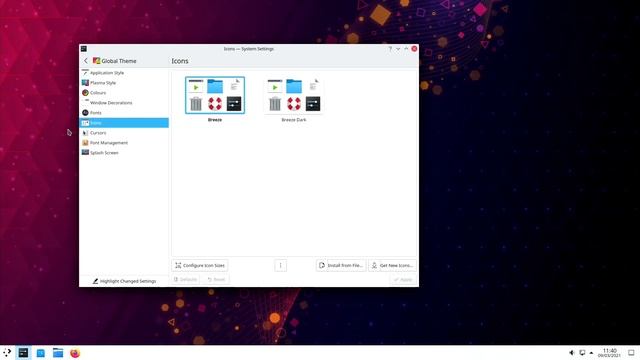Toggle Highlight Changed Settings
Viewport: 640px width, 360px height.
point(124,281)
